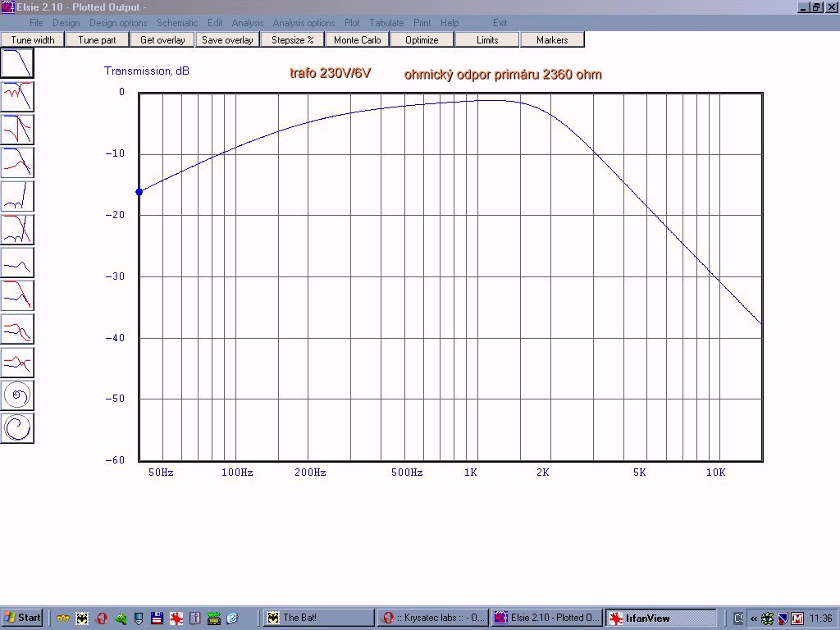Viewport: 840px width, 630px height.
Task: Select plot icon with rising red curve overlay
Action: coord(17,163)
